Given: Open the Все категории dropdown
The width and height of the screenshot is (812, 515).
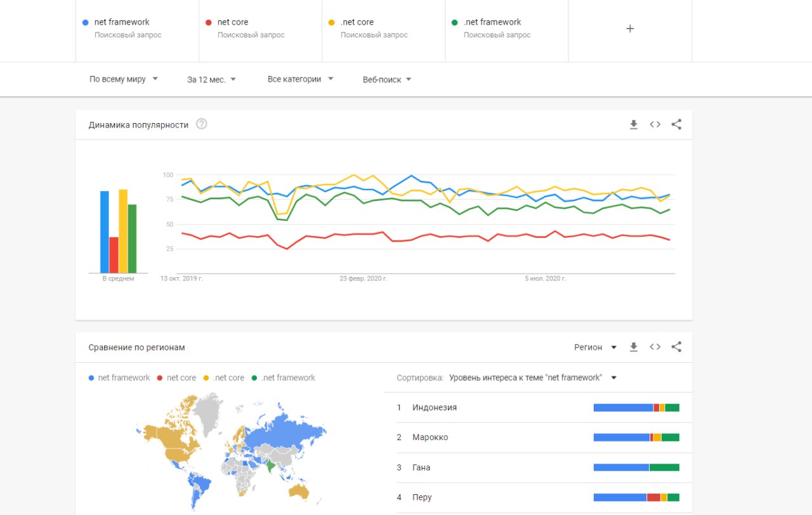Looking at the screenshot, I should [301, 79].
